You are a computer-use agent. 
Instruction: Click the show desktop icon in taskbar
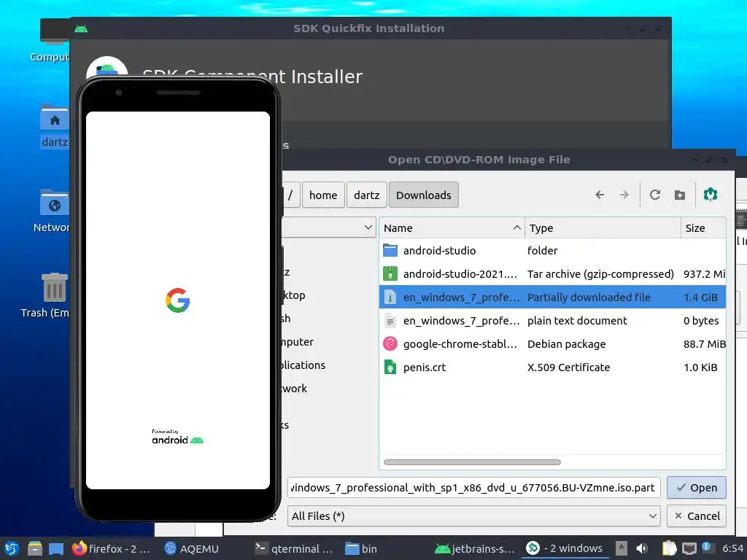point(56,548)
